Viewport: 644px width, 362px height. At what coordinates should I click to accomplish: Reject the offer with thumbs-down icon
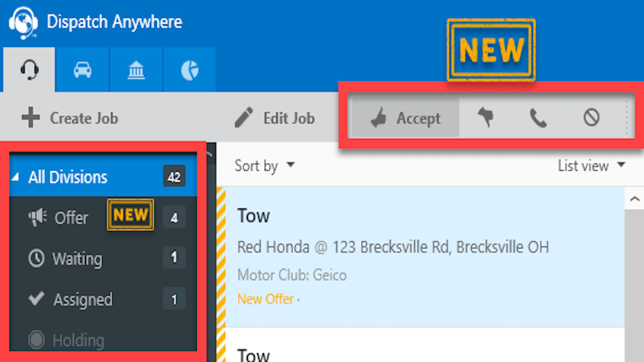coord(486,118)
